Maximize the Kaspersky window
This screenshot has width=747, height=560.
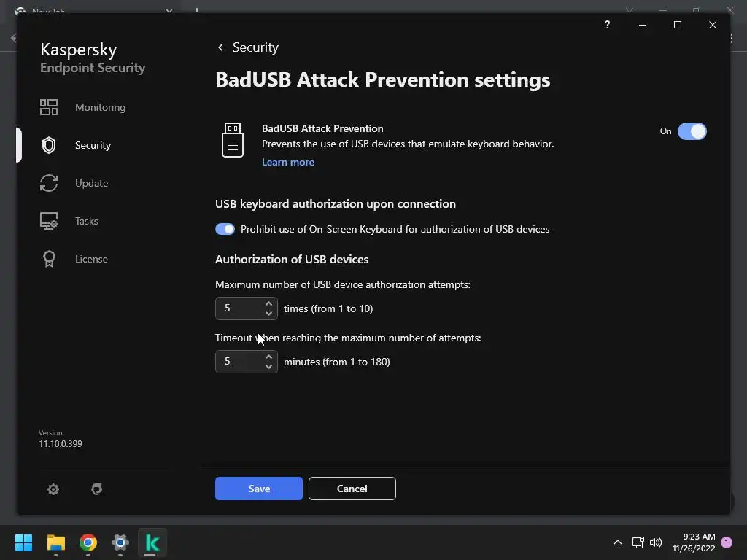678,25
